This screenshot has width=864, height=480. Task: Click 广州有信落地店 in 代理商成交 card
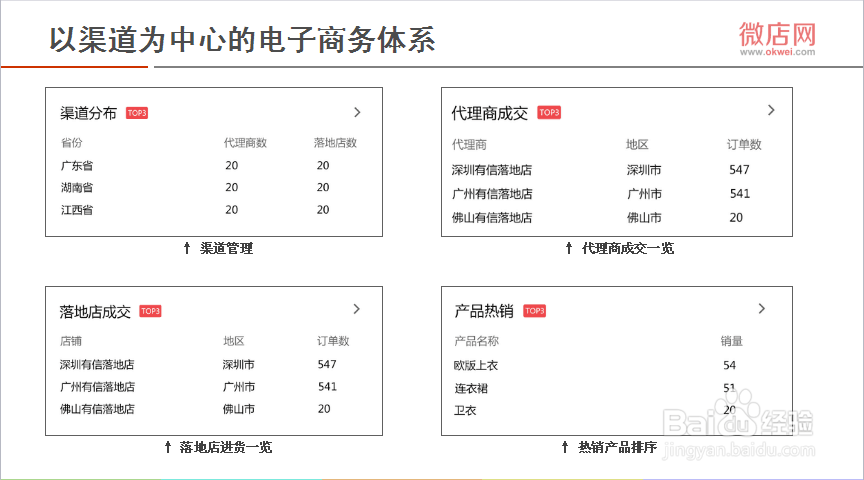coord(492,194)
